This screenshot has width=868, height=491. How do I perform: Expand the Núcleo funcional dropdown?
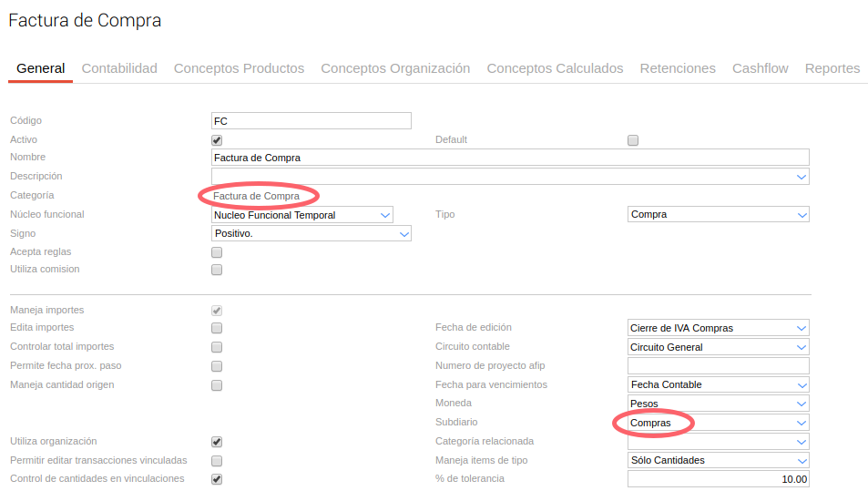point(301,215)
